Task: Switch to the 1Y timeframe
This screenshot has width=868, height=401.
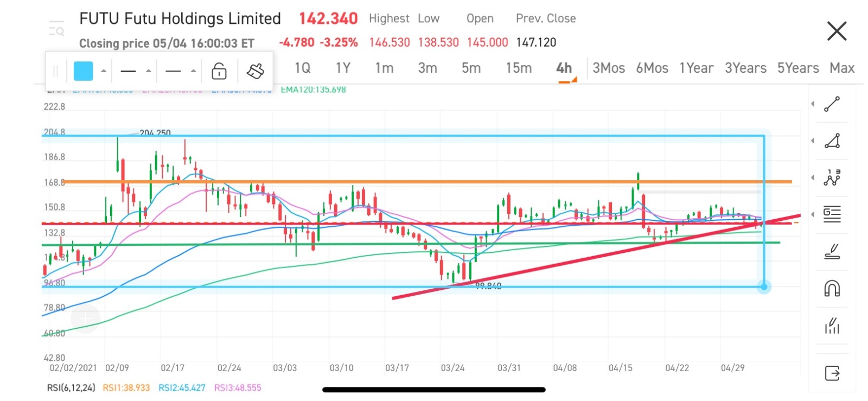Action: (343, 68)
